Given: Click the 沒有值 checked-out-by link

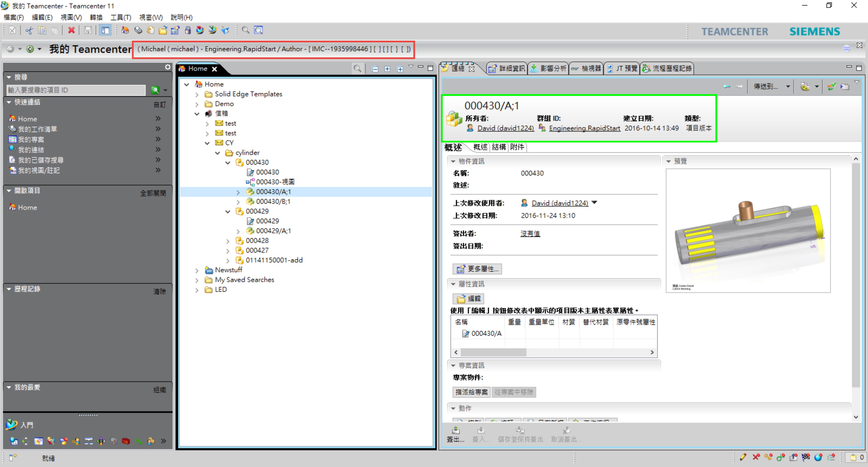Looking at the screenshot, I should (x=530, y=234).
